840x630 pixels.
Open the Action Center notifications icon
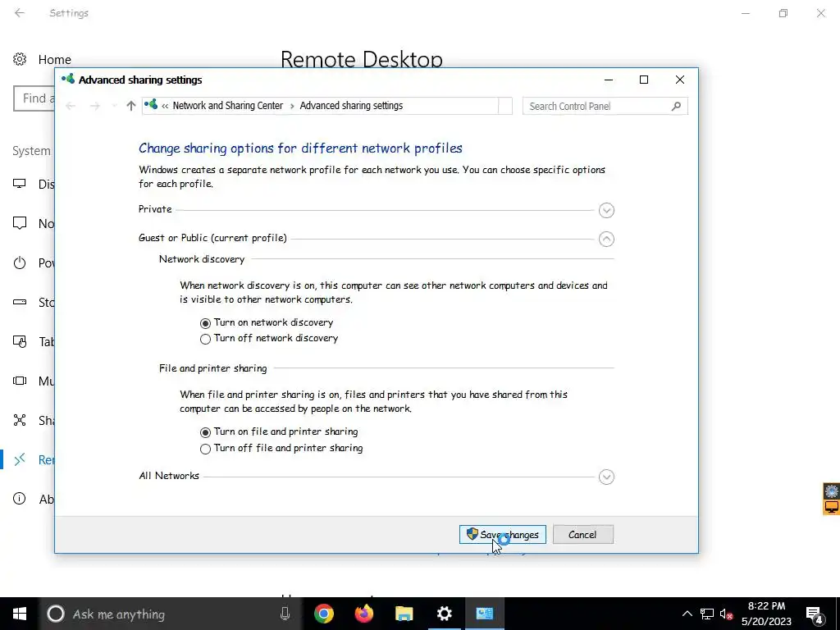(x=814, y=614)
